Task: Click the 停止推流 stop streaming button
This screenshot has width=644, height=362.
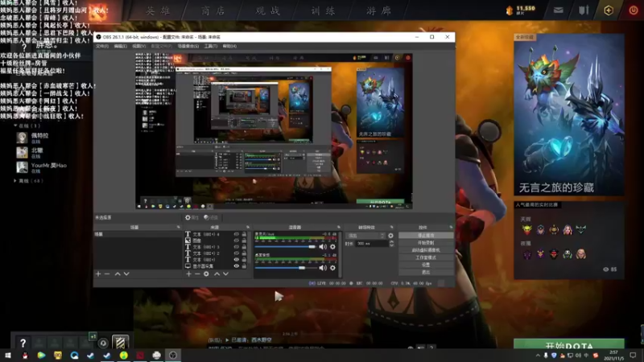Action: pyautogui.click(x=426, y=236)
